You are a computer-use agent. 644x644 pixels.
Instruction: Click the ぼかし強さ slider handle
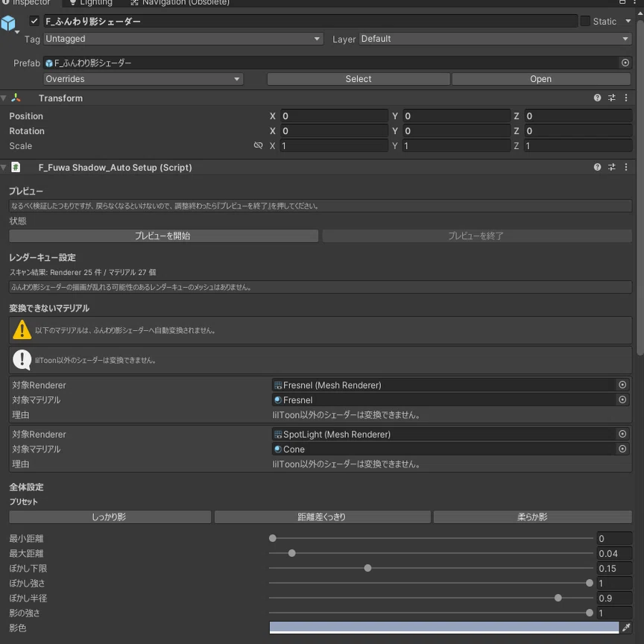click(590, 583)
